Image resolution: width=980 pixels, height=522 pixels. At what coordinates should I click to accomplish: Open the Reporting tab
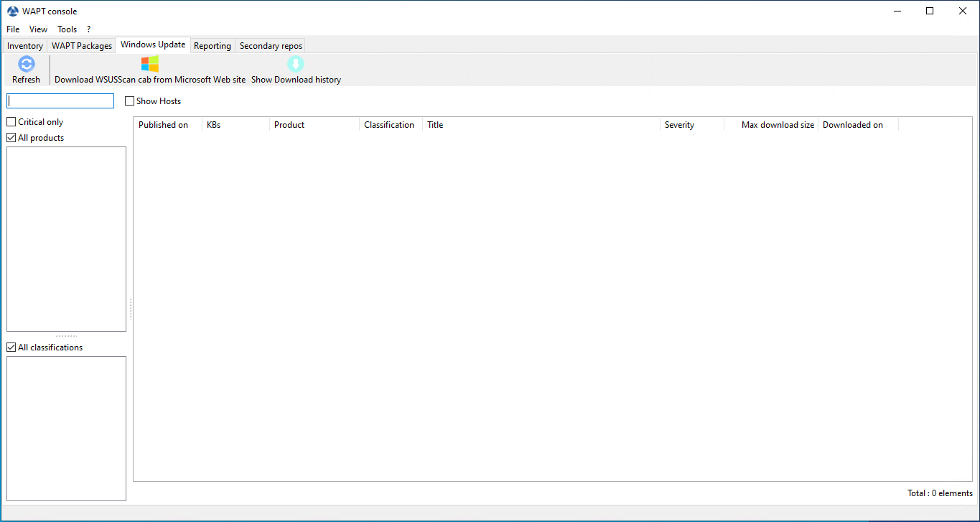213,45
